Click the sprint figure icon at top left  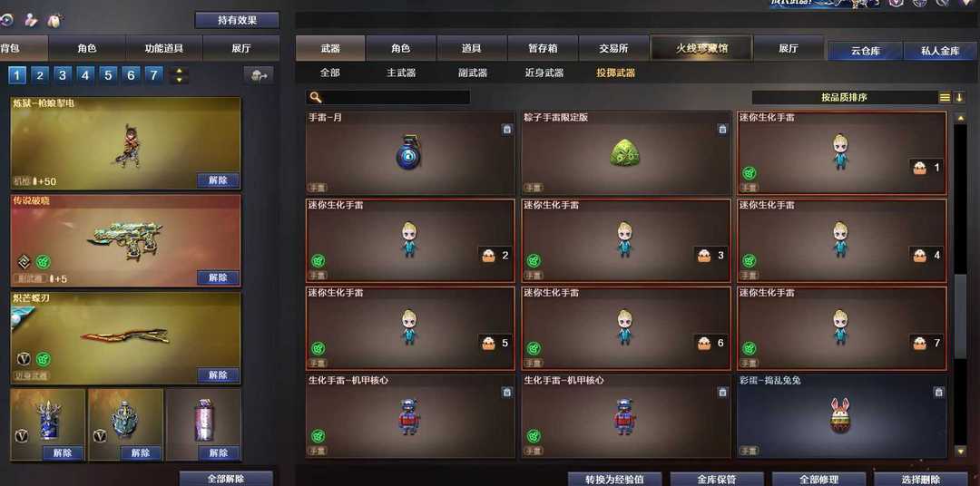pyautogui.click(x=31, y=20)
